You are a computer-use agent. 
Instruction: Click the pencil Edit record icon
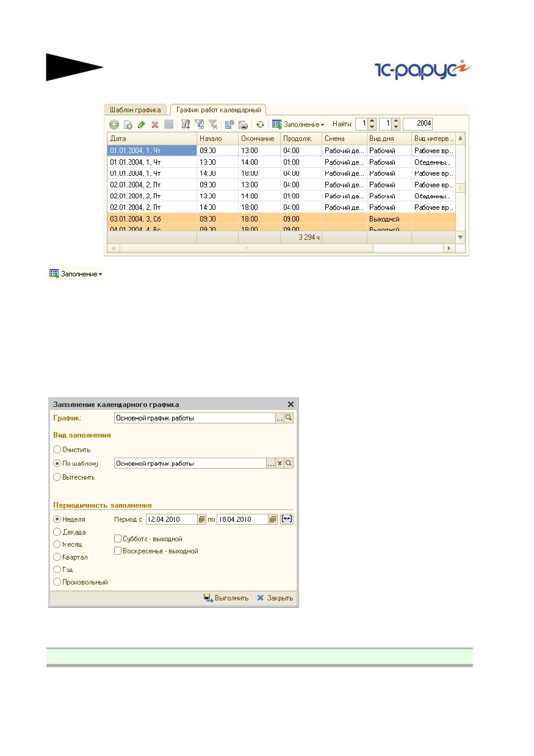(x=141, y=124)
